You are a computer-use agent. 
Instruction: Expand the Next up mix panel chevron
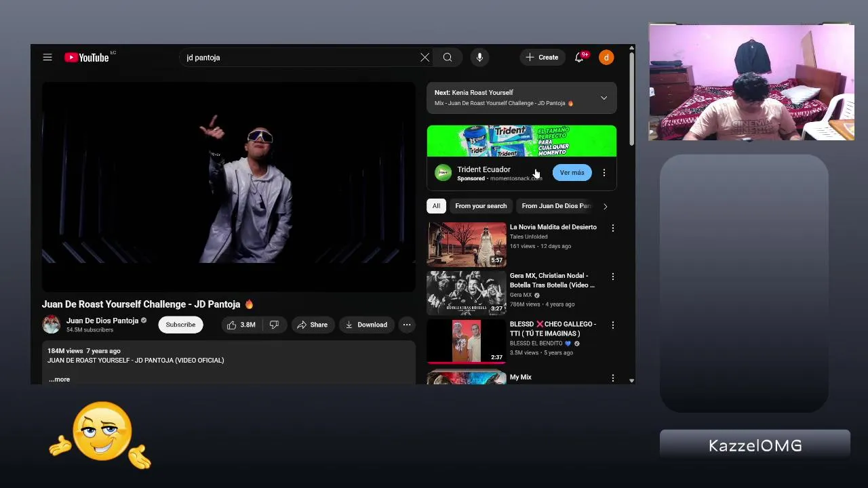click(604, 98)
